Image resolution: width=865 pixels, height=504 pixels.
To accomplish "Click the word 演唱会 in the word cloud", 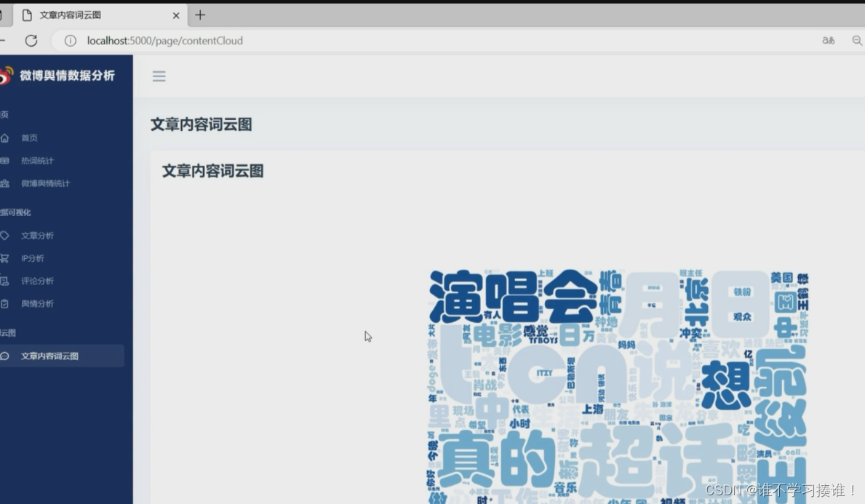I will (x=513, y=296).
